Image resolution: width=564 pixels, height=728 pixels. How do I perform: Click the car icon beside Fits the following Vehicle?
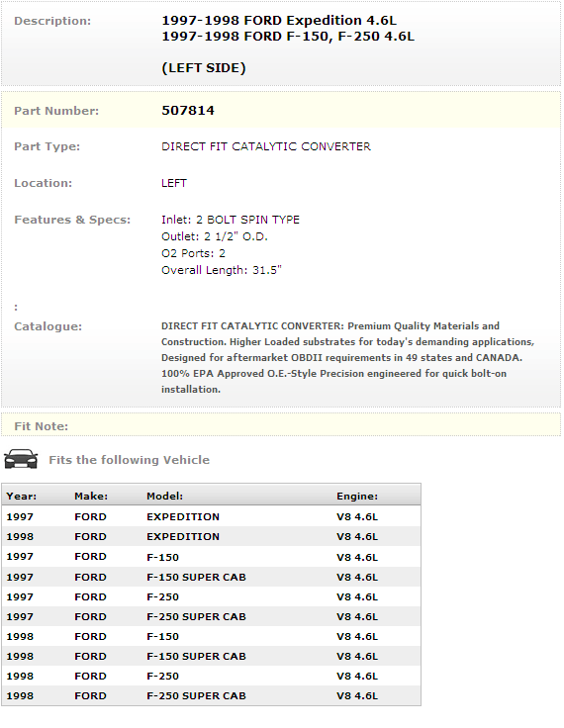21,459
